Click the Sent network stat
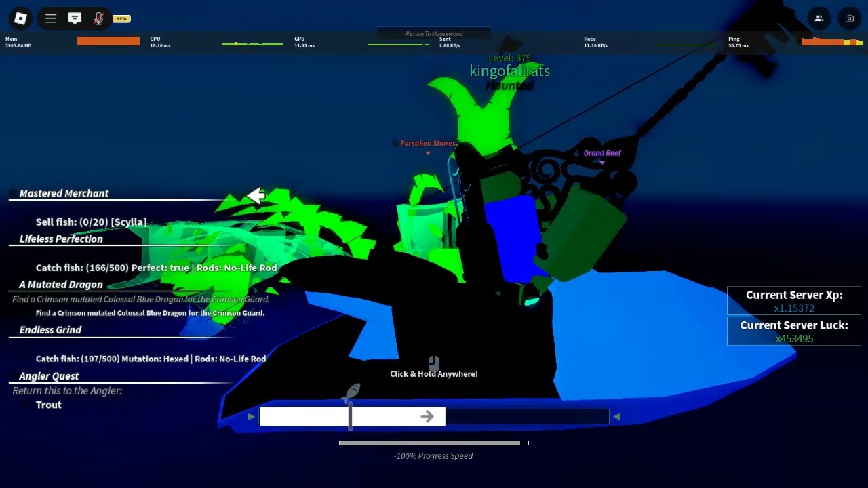 tap(450, 42)
